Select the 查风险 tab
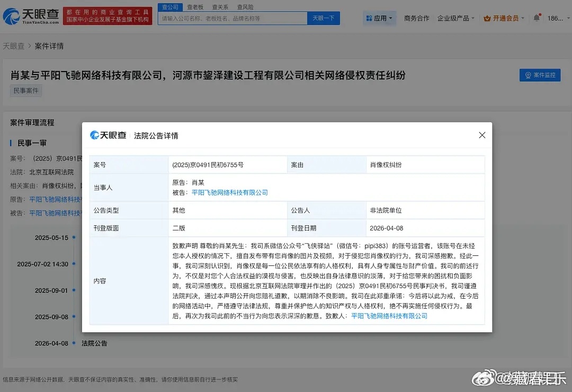 point(245,6)
